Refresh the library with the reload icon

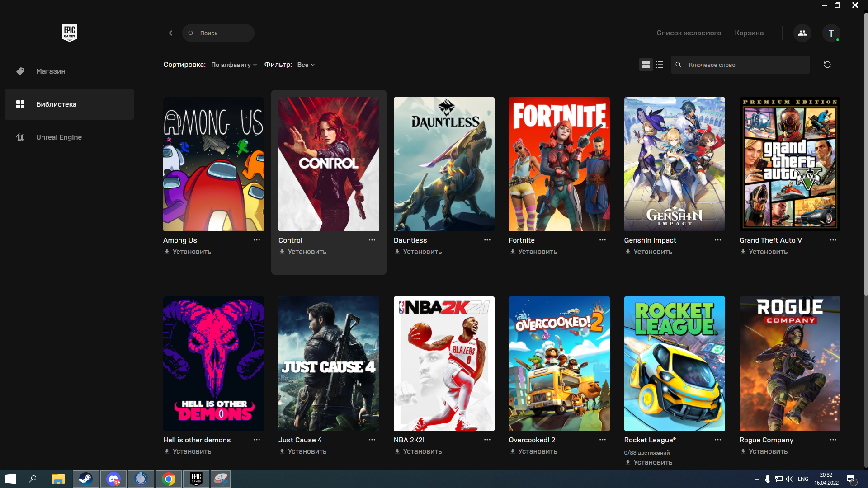[x=827, y=65]
